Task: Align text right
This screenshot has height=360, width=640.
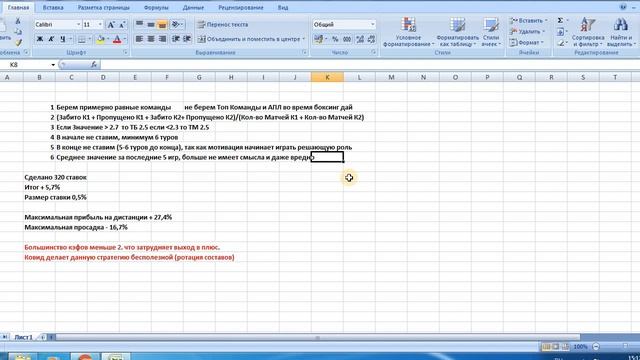Action: [x=162, y=39]
